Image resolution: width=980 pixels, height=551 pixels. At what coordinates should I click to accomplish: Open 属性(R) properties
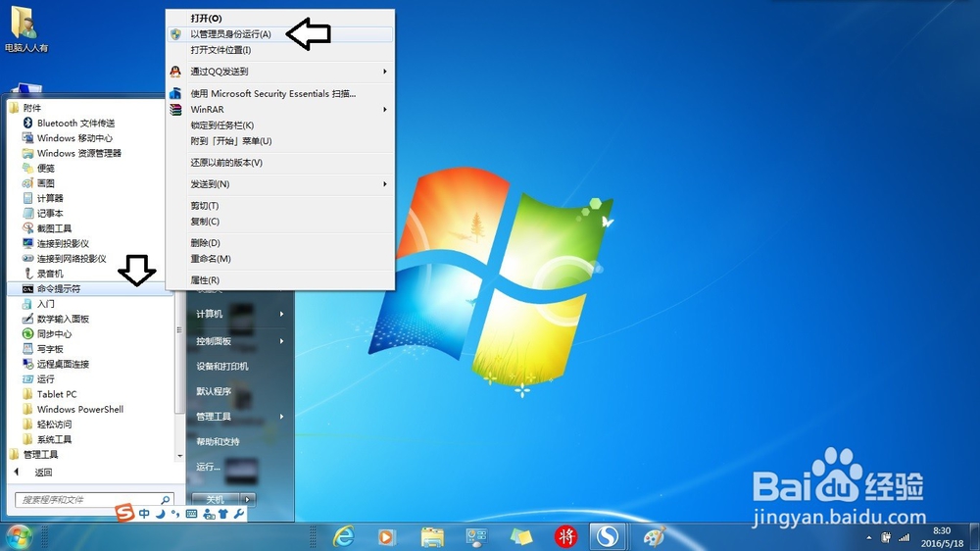click(280, 280)
